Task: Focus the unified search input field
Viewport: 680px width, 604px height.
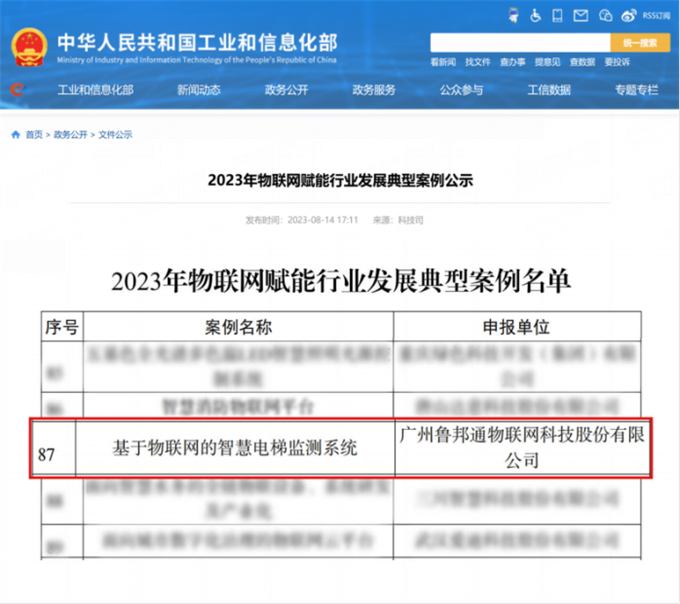Action: click(520, 42)
